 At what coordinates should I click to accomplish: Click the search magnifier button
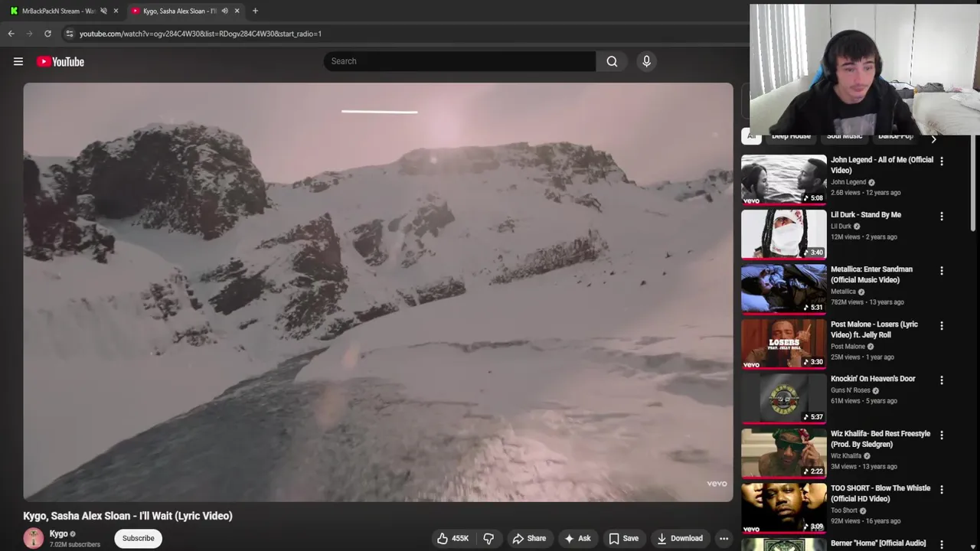[x=612, y=61]
